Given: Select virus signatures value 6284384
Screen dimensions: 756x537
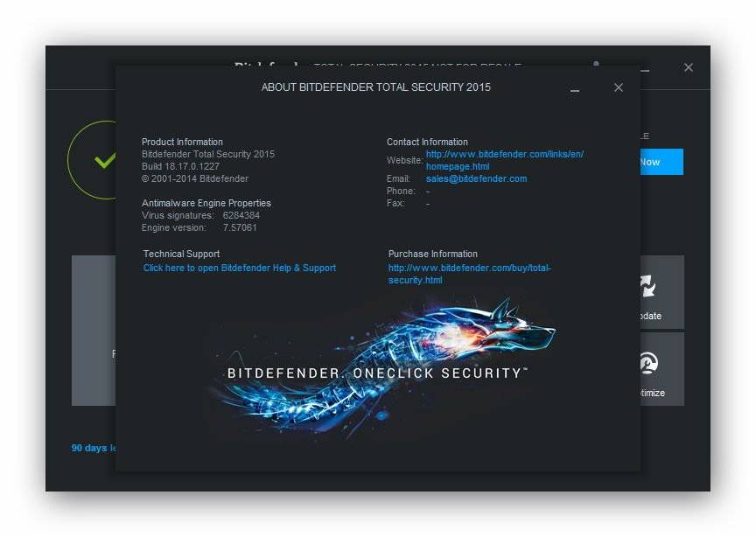Looking at the screenshot, I should point(241,215).
